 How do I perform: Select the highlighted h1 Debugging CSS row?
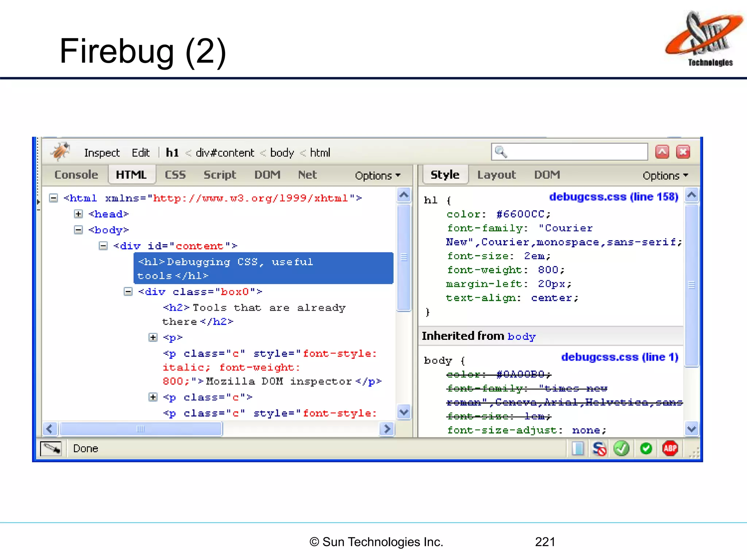[263, 268]
